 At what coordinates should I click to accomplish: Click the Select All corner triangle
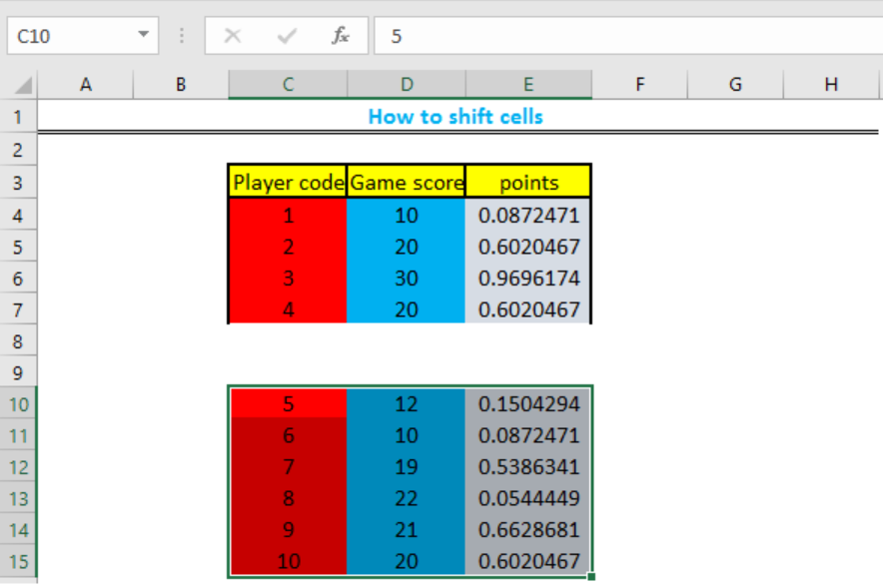[x=23, y=85]
